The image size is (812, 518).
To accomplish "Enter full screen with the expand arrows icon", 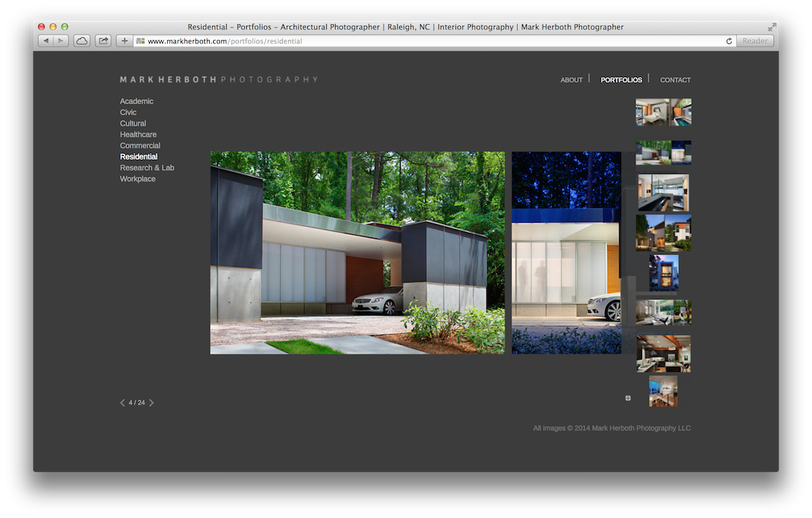I will coord(772,27).
